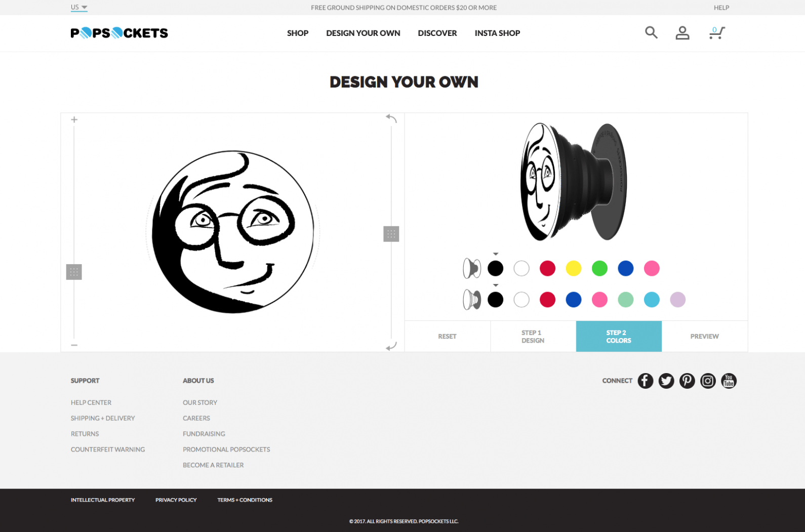Click the PREVIEW button
805x532 pixels.
click(705, 337)
